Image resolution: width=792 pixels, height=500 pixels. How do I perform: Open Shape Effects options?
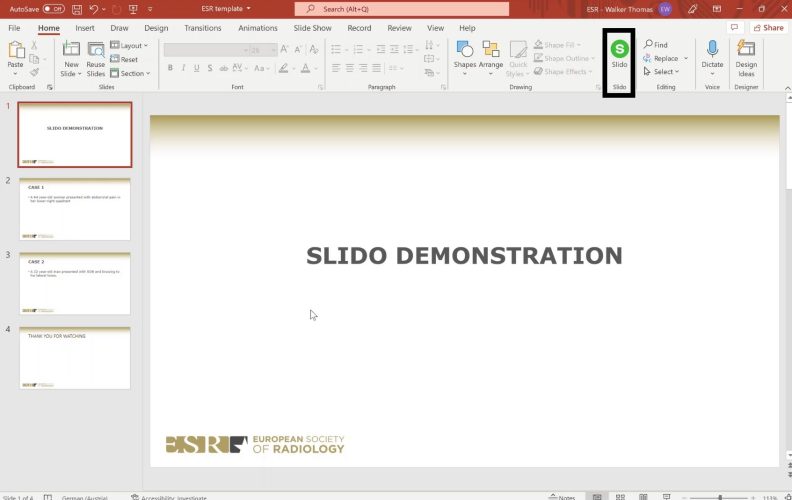563,72
